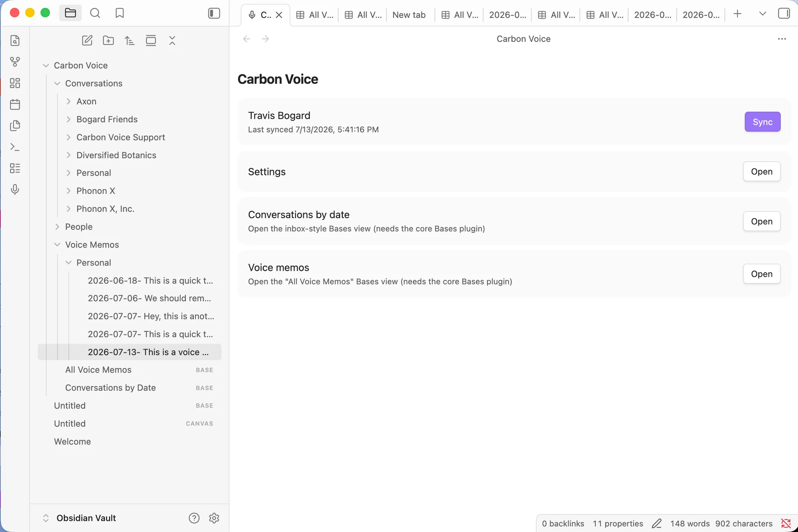Open Settings via its Open button
The height and width of the screenshot is (532, 798).
(761, 171)
